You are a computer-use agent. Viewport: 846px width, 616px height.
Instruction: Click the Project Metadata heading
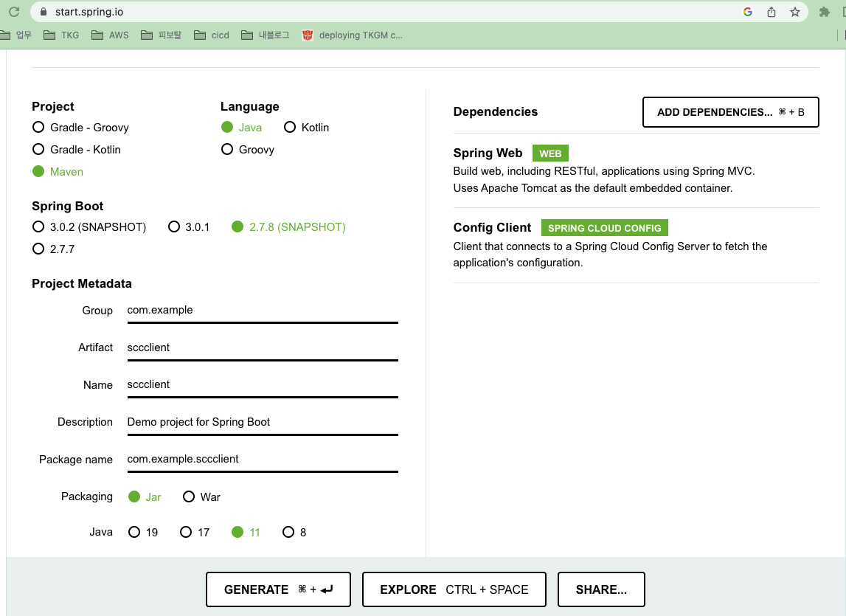81,283
